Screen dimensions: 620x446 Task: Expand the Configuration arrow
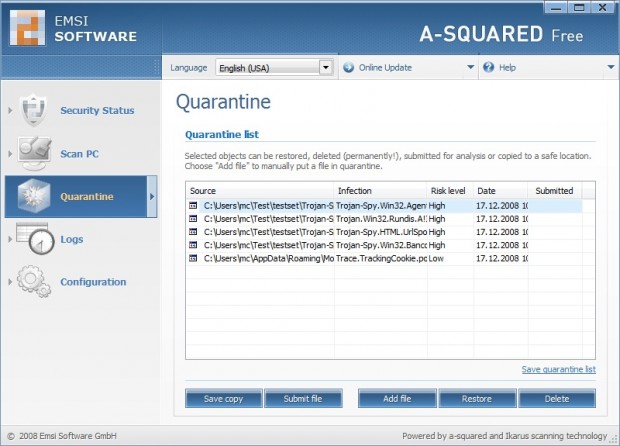10,282
